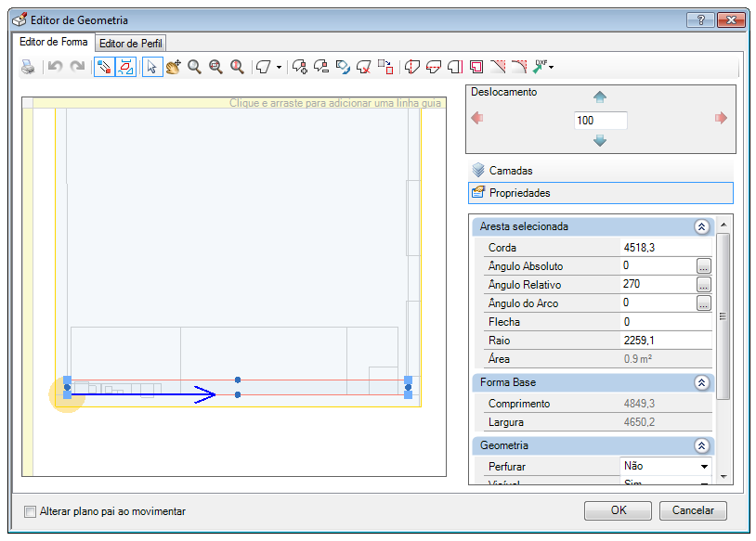This screenshot has height=541, width=756.
Task: Open the DXF dropdown arrow
Action: point(551,67)
